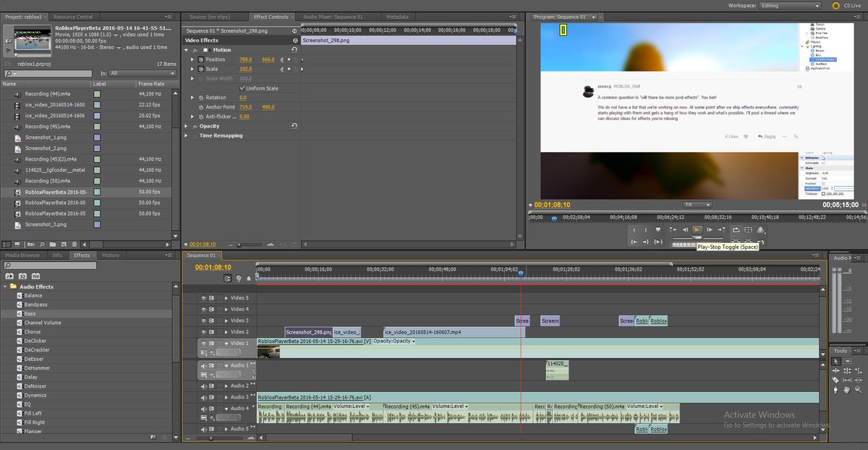Image resolution: width=868 pixels, height=450 pixels.
Task: Select the Razor tool
Action: tap(835, 381)
